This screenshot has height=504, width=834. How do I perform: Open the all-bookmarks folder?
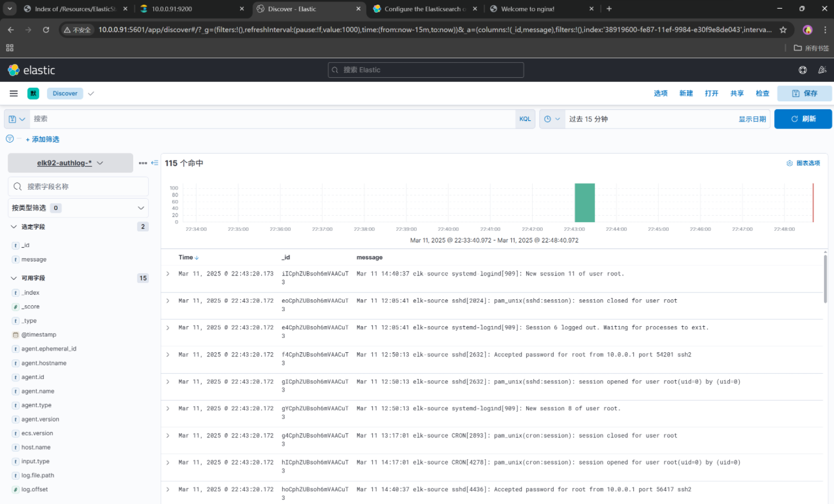pyautogui.click(x=812, y=48)
